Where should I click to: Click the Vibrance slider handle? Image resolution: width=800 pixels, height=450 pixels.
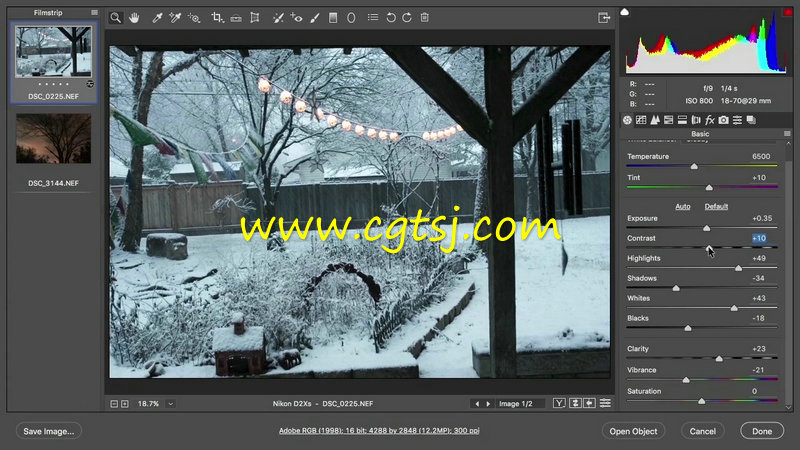pyautogui.click(x=686, y=380)
